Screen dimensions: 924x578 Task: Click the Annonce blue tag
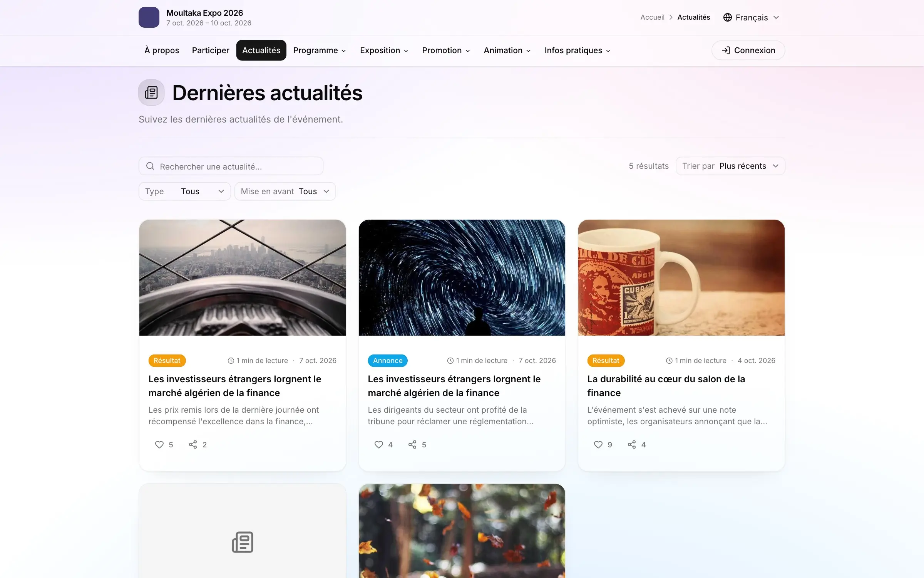point(388,361)
